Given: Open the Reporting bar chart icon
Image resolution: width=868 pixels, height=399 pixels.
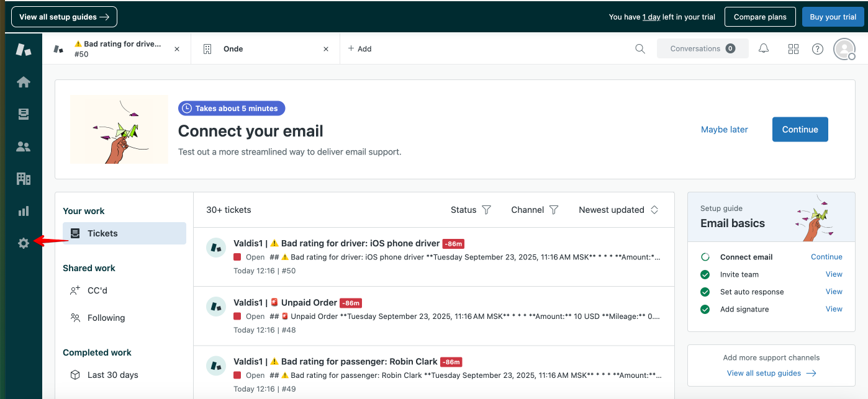Looking at the screenshot, I should pyautogui.click(x=24, y=211).
